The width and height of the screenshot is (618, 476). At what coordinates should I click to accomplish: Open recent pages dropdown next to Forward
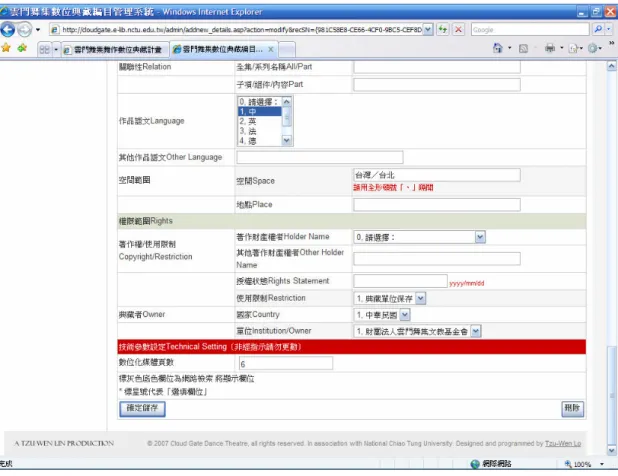(38, 30)
